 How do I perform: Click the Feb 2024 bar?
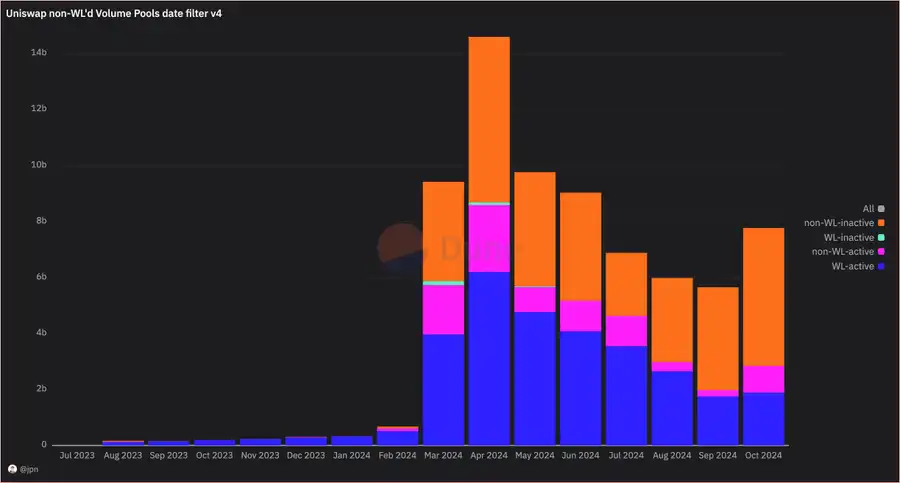397,437
